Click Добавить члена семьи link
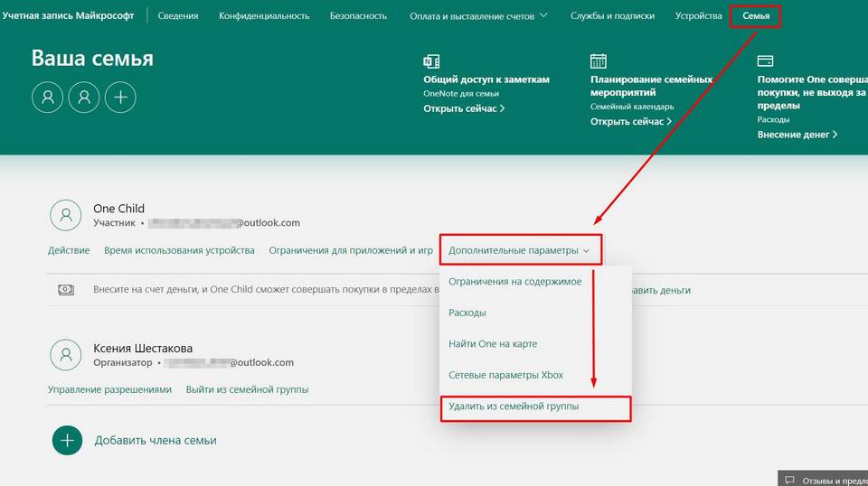868x486 pixels. click(155, 441)
